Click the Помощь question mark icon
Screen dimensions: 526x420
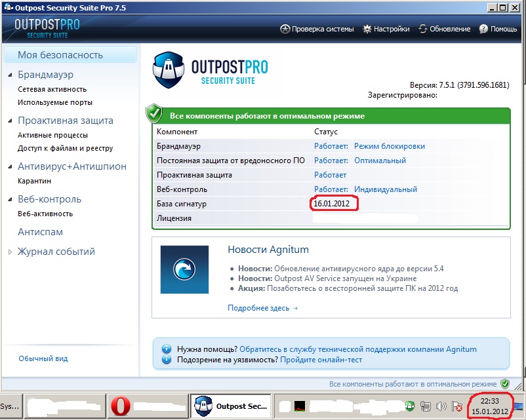483,29
